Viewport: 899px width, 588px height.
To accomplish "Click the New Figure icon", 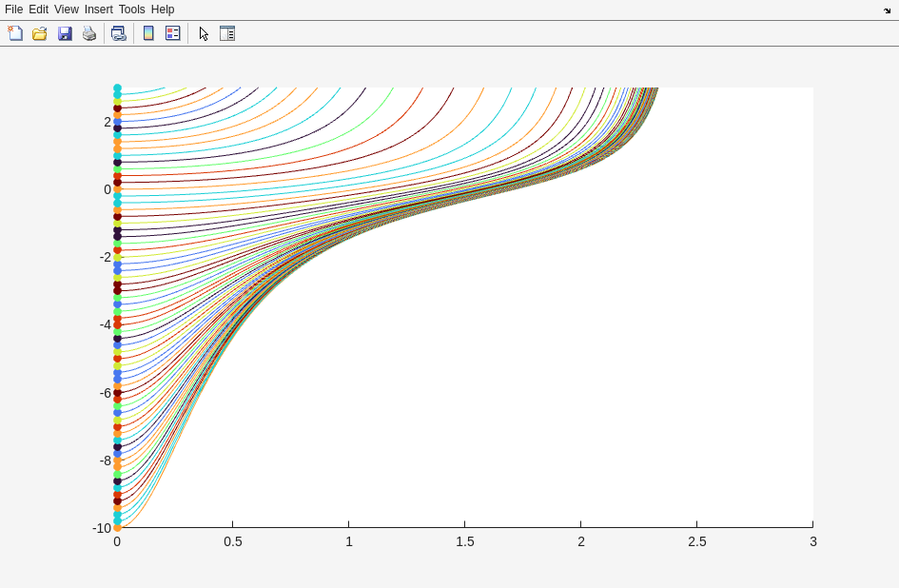I will tap(15, 33).
